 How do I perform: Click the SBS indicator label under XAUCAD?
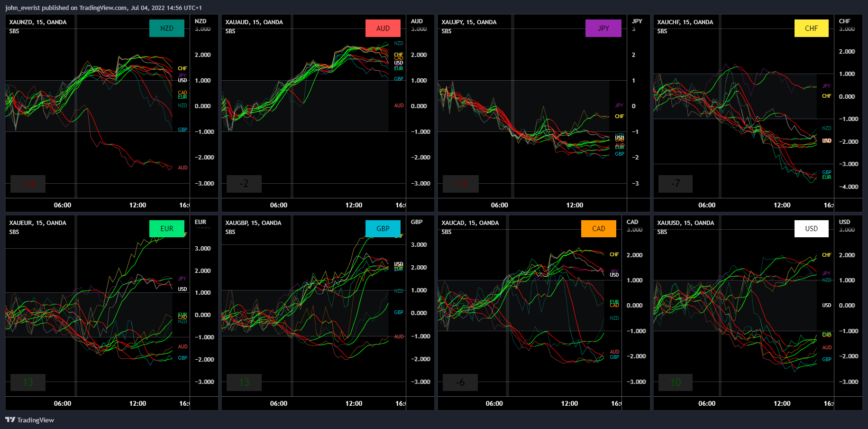tap(447, 232)
